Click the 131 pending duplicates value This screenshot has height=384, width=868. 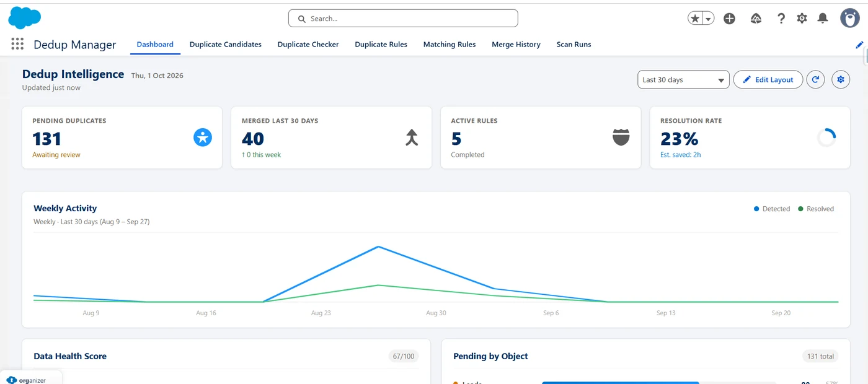coord(47,139)
